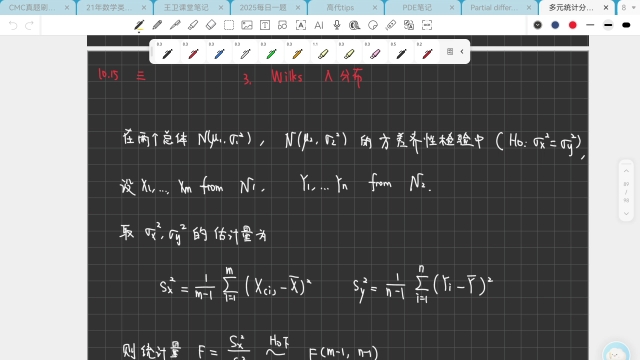Start audio recording with microphone icon
This screenshot has height=360, width=640.
click(337, 25)
